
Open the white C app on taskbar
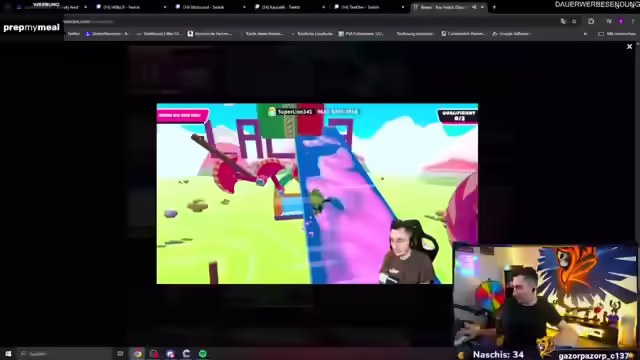[187, 353]
